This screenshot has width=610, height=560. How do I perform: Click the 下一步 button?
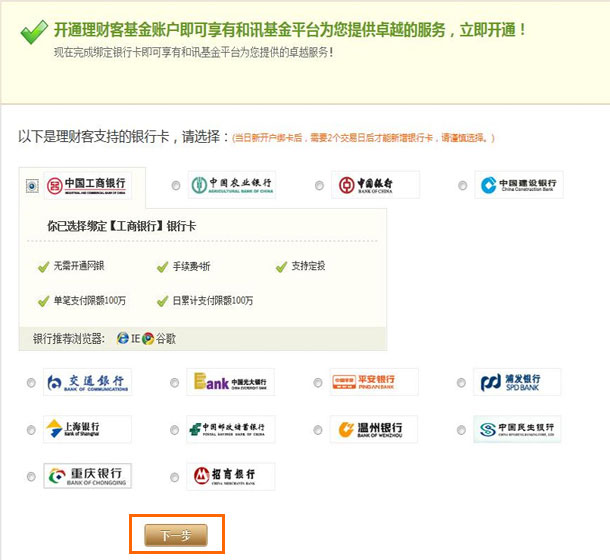click(176, 535)
